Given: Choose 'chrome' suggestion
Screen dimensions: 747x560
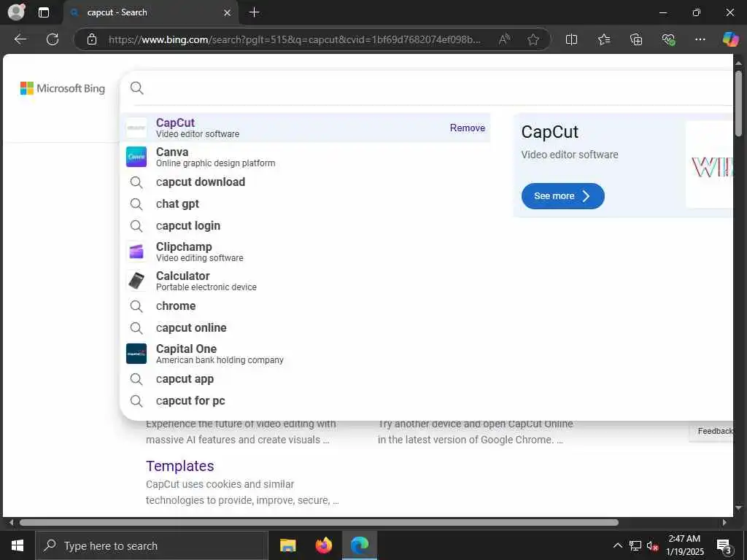Looking at the screenshot, I should (305, 306).
